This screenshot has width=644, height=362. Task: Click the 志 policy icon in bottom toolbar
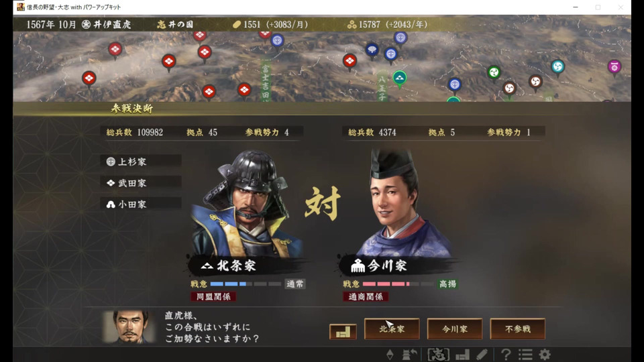click(438, 354)
